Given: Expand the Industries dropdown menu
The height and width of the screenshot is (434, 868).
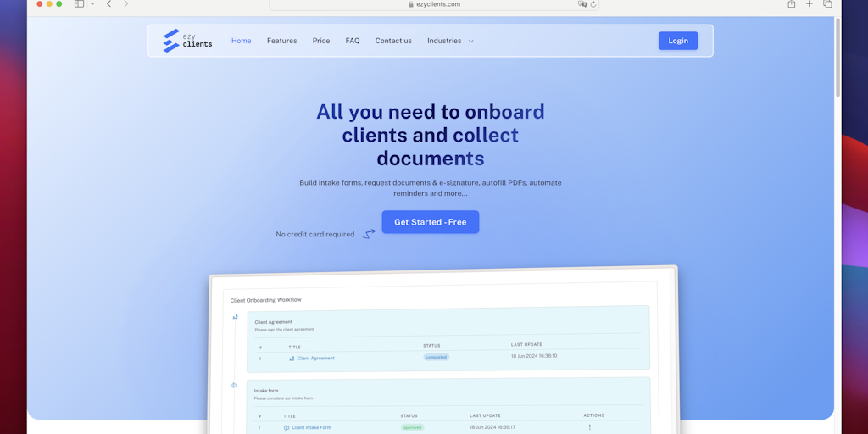Looking at the screenshot, I should pos(450,41).
